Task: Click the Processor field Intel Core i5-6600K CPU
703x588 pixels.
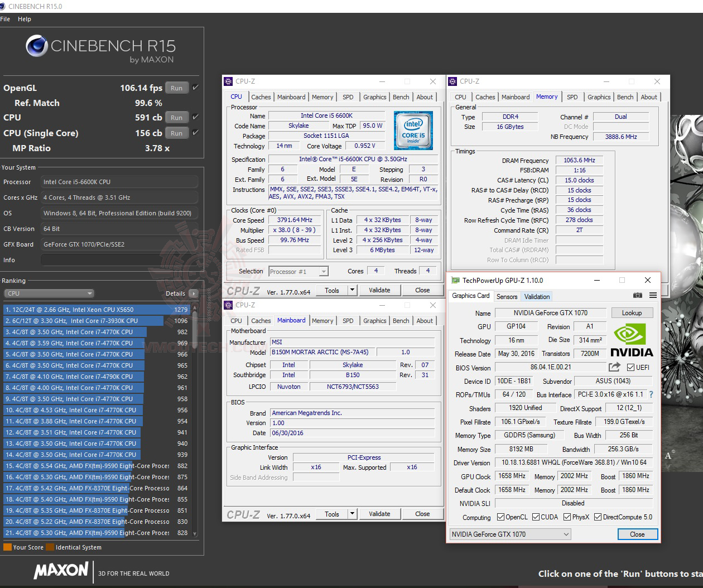Action: point(119,182)
